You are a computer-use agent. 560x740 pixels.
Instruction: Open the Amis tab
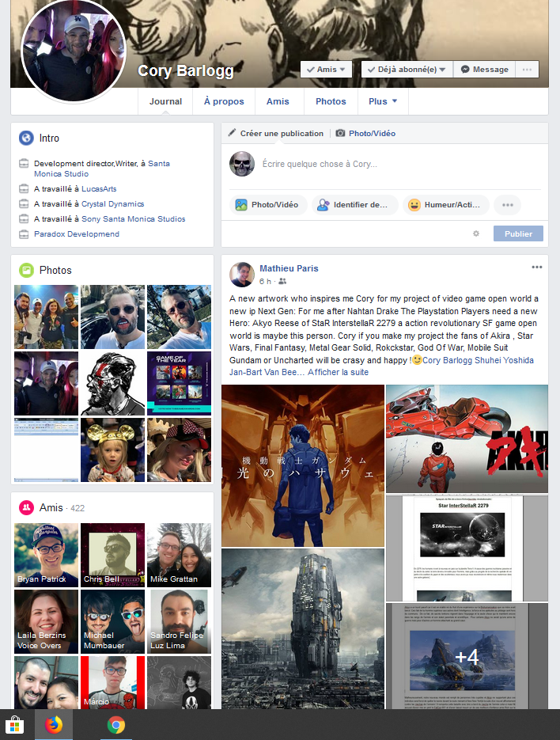point(278,101)
